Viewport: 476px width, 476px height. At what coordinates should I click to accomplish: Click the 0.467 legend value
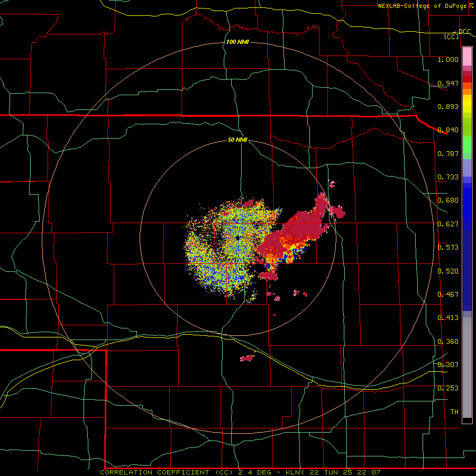pyautogui.click(x=448, y=295)
